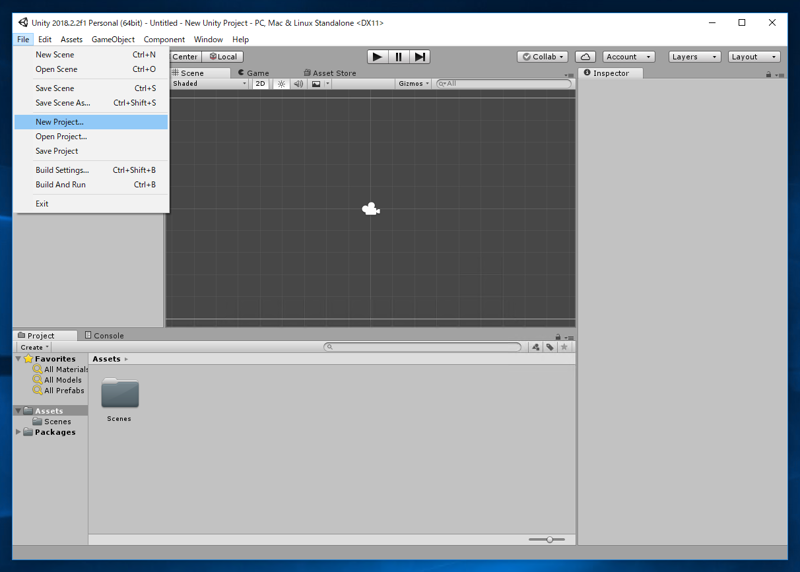Click the Pause button

coord(398,57)
